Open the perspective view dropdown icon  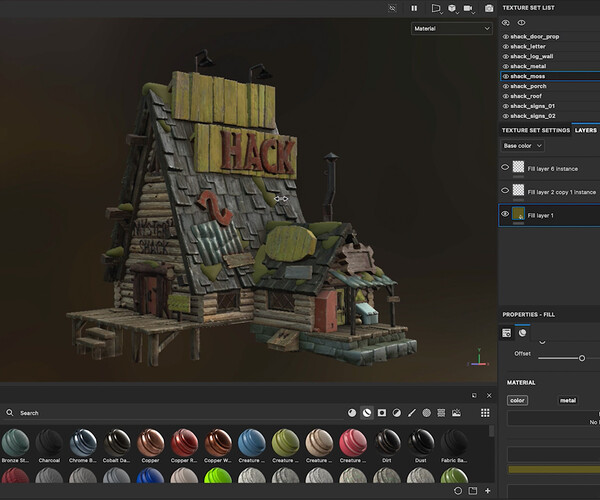[435, 8]
